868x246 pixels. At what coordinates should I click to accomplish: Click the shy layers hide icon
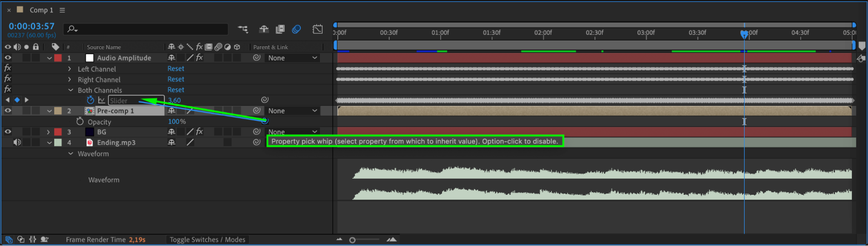(x=264, y=29)
